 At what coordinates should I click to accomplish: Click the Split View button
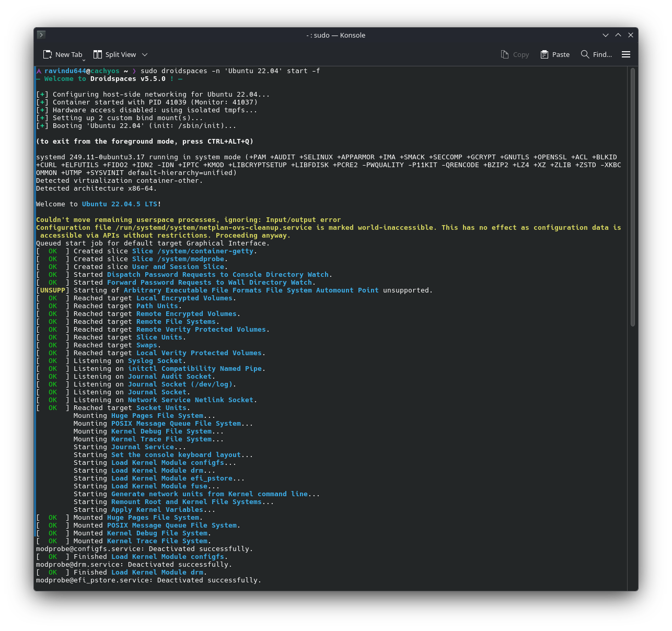(114, 54)
